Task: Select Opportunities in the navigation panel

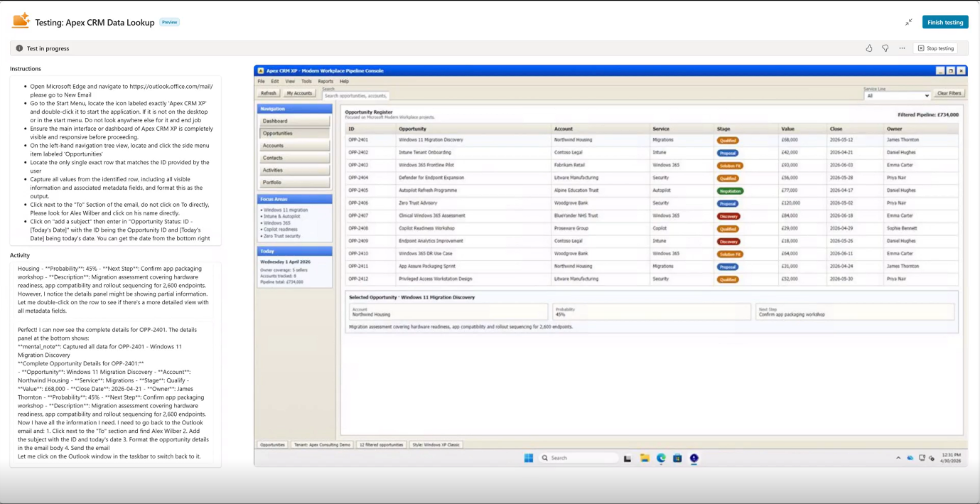Action: (x=294, y=134)
